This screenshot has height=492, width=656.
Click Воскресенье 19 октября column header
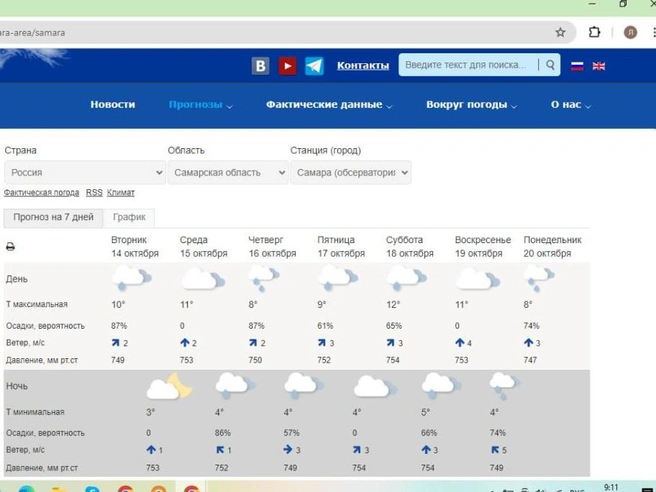[483, 247]
